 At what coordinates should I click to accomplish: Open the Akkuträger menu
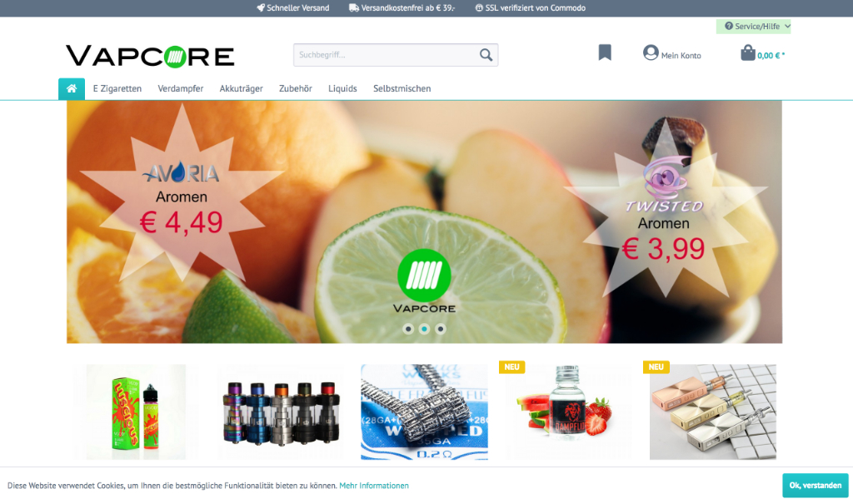click(x=241, y=88)
